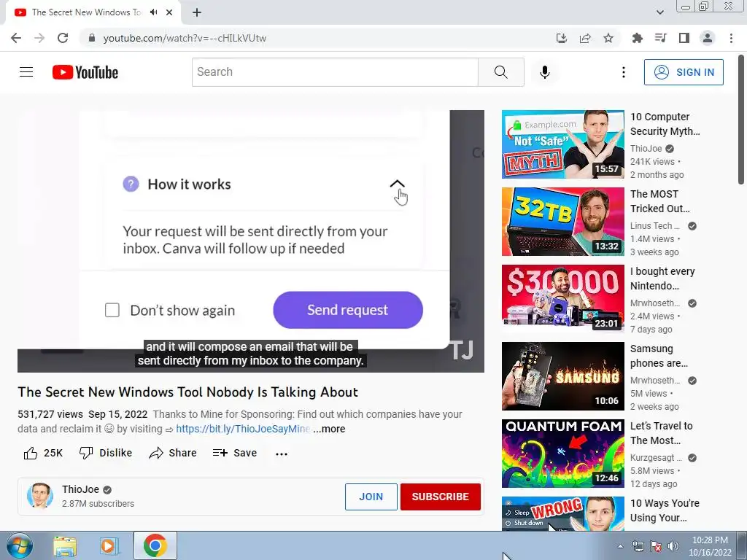This screenshot has width=747, height=560.
Task: Share the video
Action: (x=172, y=453)
